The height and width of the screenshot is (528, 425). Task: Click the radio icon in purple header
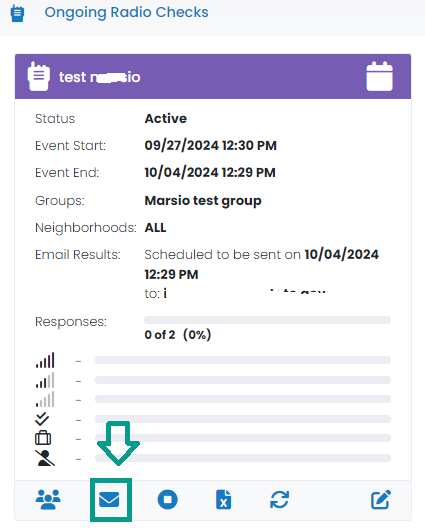(38, 76)
